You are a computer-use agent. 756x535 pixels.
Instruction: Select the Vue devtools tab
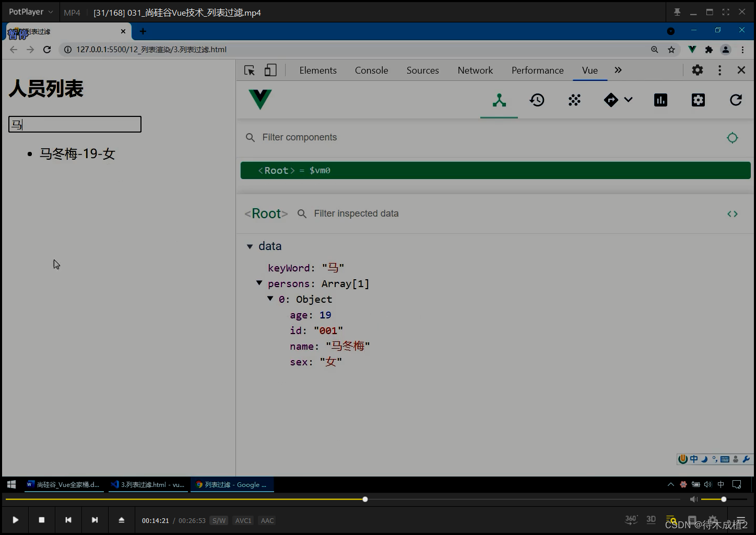(x=590, y=70)
